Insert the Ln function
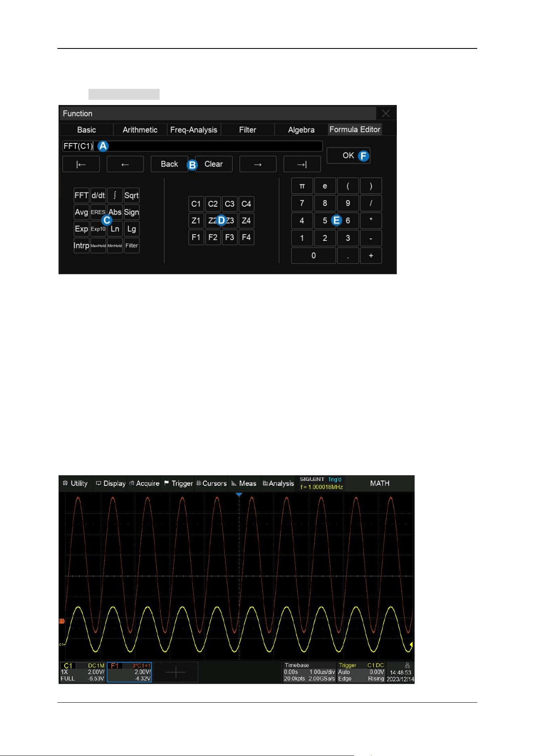This screenshot has height=756, width=535. click(115, 229)
